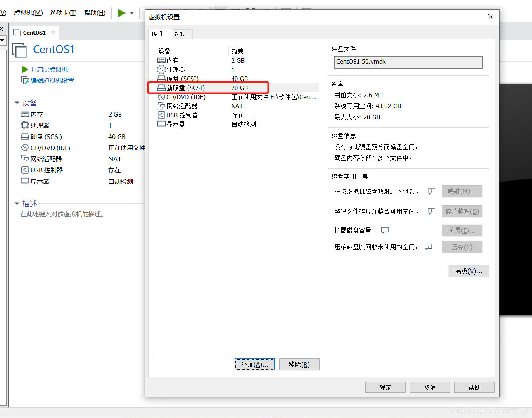Click the 40 GB summary in dialog list
Image resolution: width=532 pixels, height=418 pixels.
240,79
